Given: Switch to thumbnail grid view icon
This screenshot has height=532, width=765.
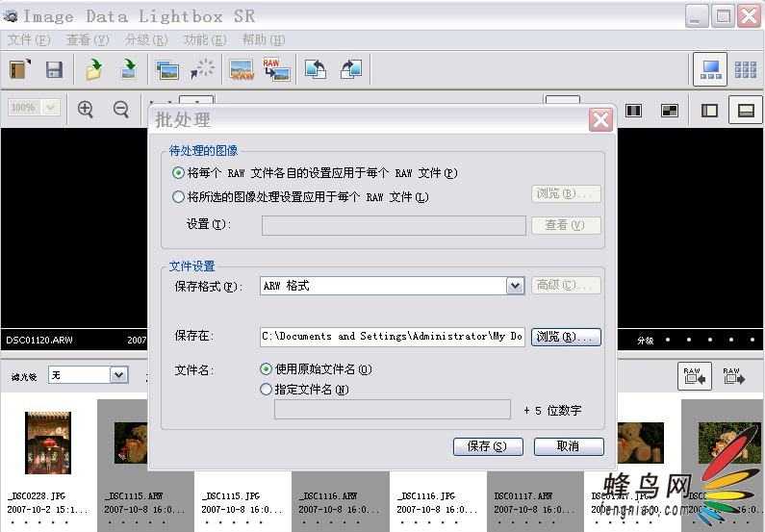Looking at the screenshot, I should coord(746,69).
